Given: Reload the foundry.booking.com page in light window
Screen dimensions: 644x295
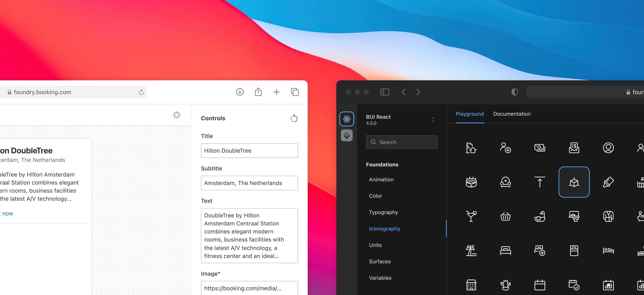Looking at the screenshot, I should click(x=141, y=92).
